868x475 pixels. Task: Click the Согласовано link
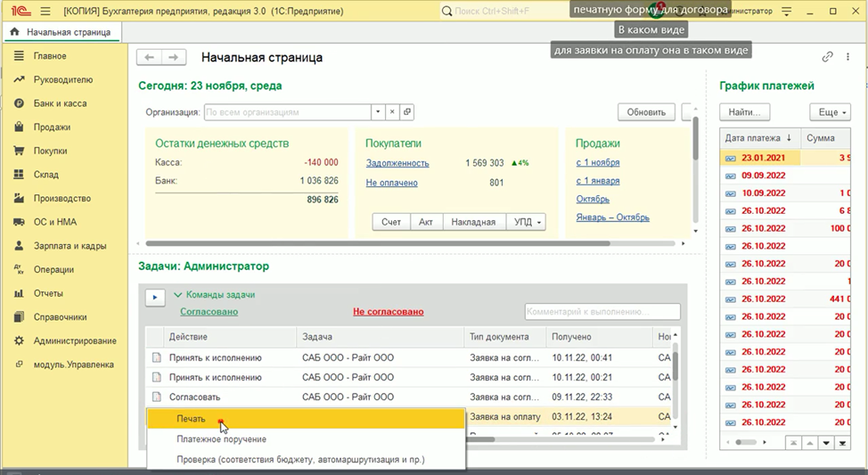pyautogui.click(x=209, y=312)
